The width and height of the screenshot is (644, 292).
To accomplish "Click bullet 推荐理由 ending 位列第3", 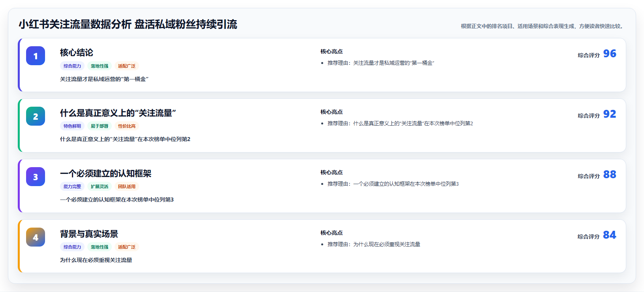I will [x=393, y=184].
